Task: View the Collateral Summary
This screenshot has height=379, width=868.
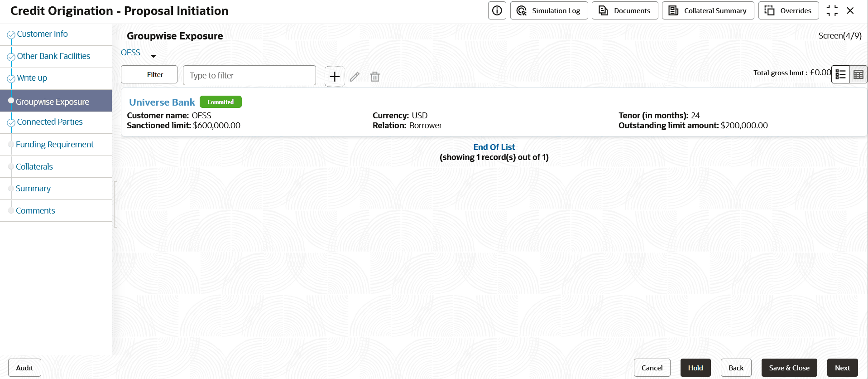Action: [707, 10]
